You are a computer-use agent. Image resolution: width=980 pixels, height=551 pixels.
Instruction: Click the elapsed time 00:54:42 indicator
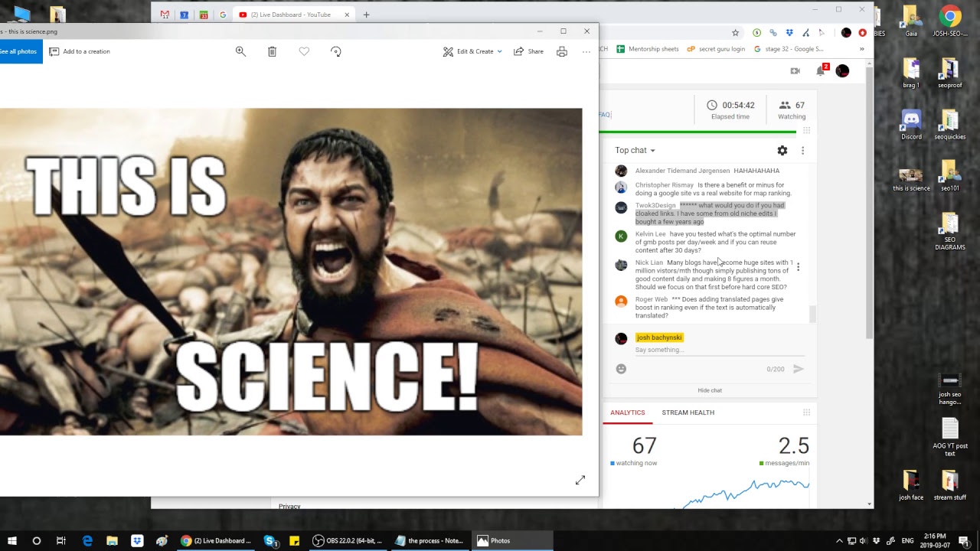click(x=730, y=109)
